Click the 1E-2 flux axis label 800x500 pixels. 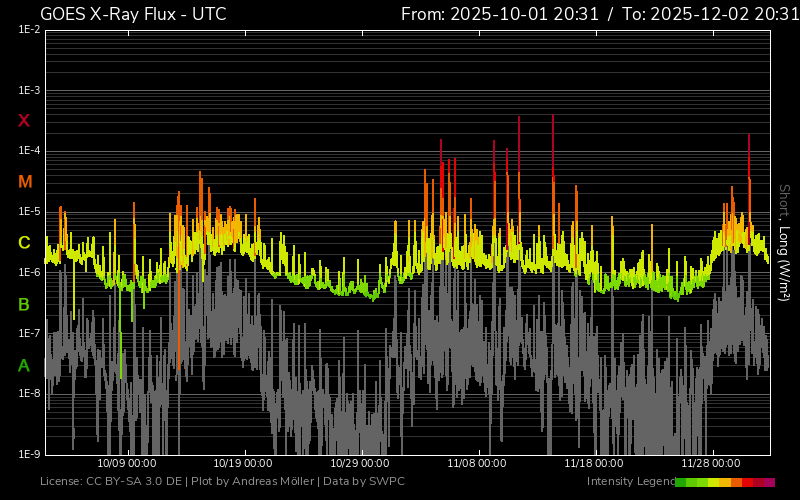coord(29,30)
